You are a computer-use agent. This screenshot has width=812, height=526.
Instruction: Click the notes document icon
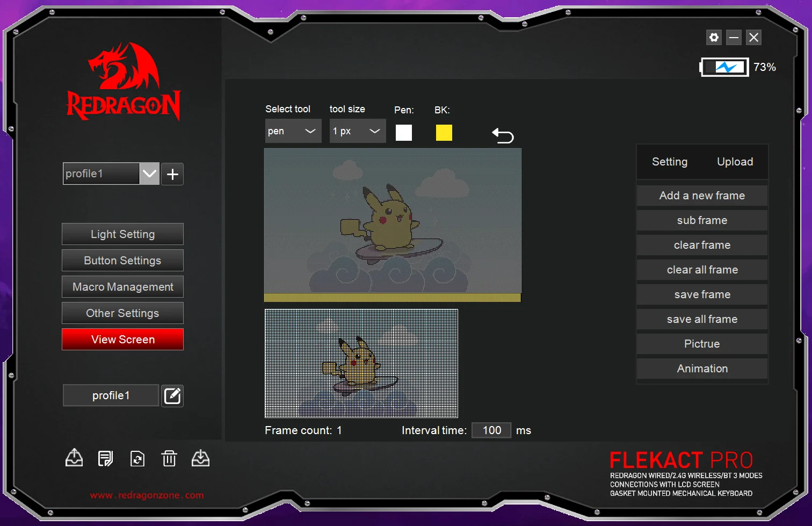(105, 458)
